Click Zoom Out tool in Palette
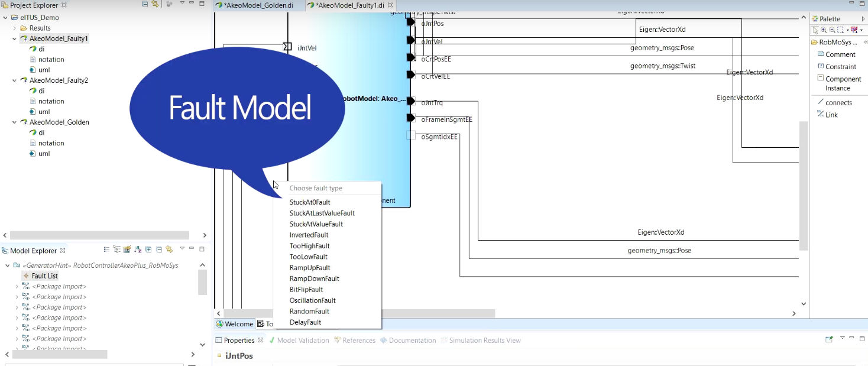Viewport: 868px width, 366px height. click(832, 30)
